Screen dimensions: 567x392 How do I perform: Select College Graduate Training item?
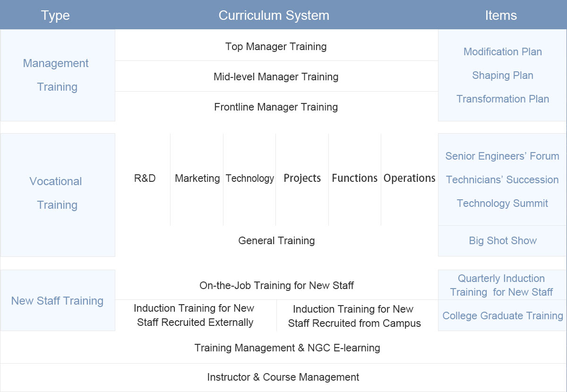(503, 315)
